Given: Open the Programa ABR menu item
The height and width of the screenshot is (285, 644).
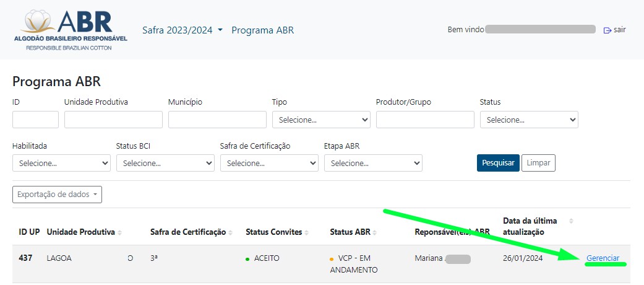Looking at the screenshot, I should point(262,30).
